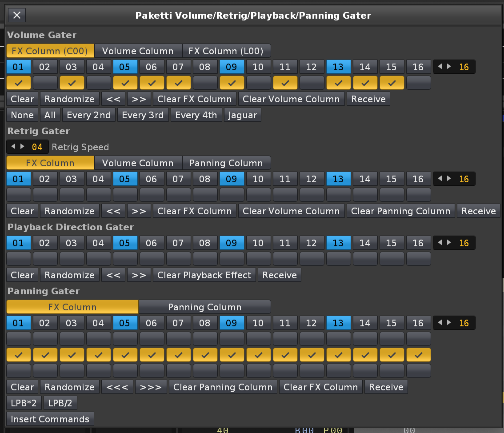Decrease Panning Gater step count arrow
504x433 pixels.
point(440,323)
